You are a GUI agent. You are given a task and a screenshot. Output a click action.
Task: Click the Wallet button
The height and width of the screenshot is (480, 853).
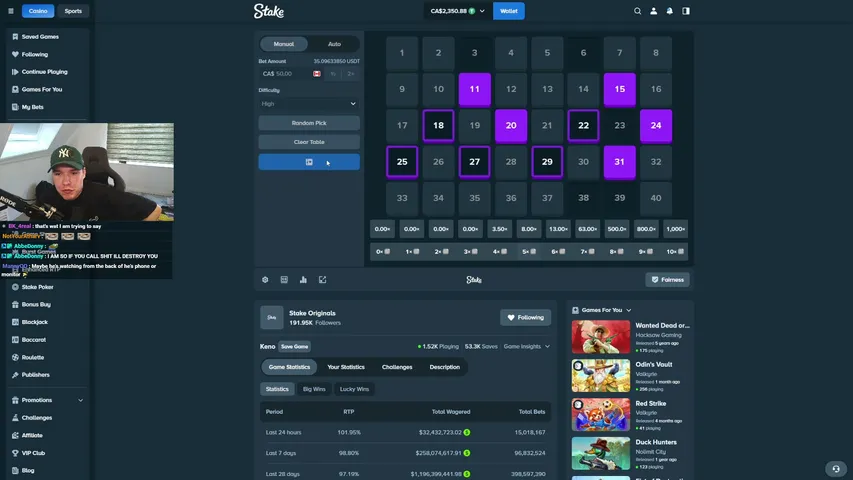pos(509,11)
